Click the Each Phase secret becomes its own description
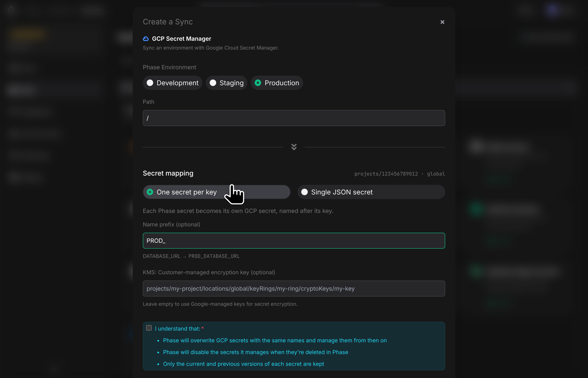588x378 pixels. coord(238,211)
